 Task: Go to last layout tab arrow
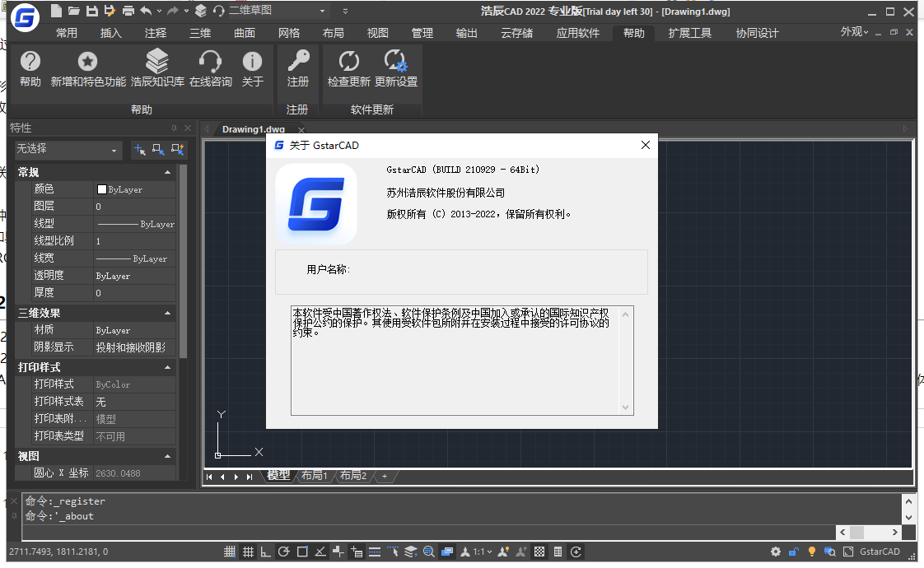(250, 477)
